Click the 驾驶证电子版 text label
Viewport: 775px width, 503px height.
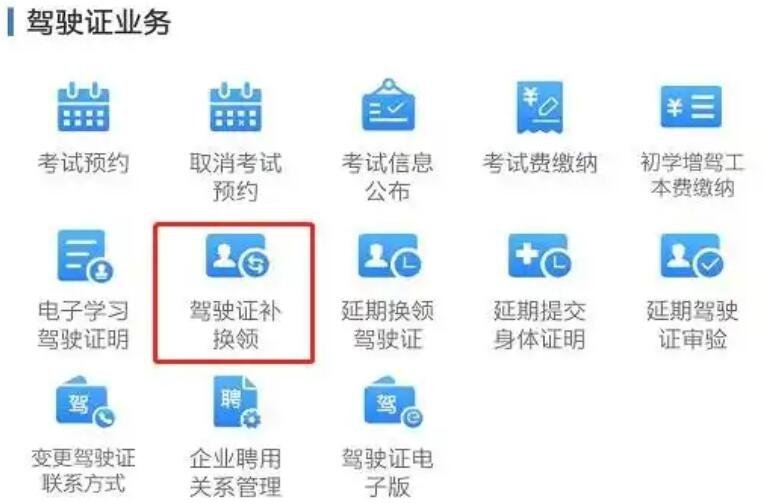[x=388, y=472]
